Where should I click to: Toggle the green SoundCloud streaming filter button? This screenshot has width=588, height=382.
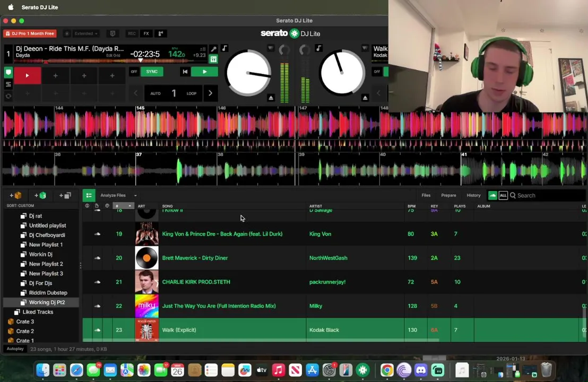pos(493,195)
